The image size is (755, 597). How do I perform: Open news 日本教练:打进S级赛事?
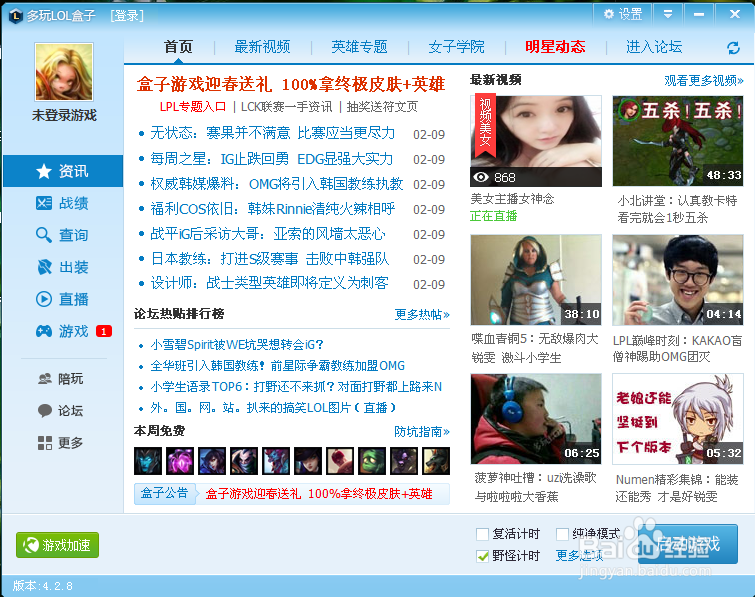point(270,259)
